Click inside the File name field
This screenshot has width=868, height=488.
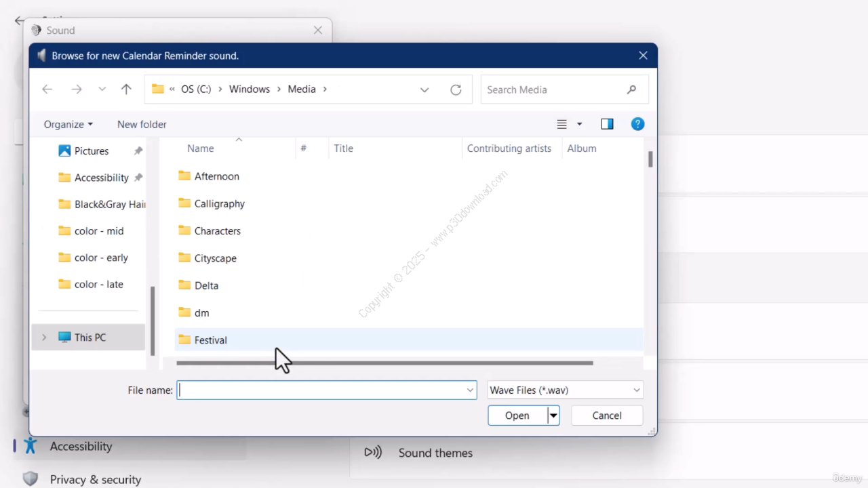pos(322,390)
